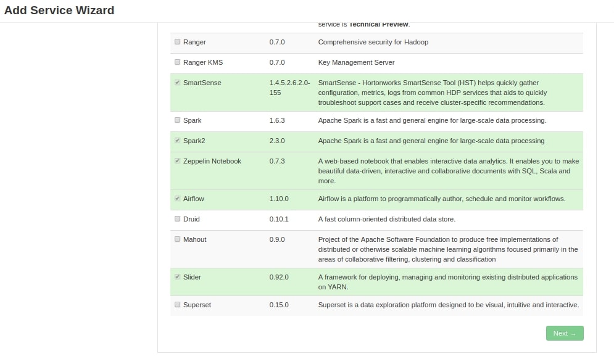The image size is (614, 364).
Task: Click the Druid service name
Action: tap(191, 219)
